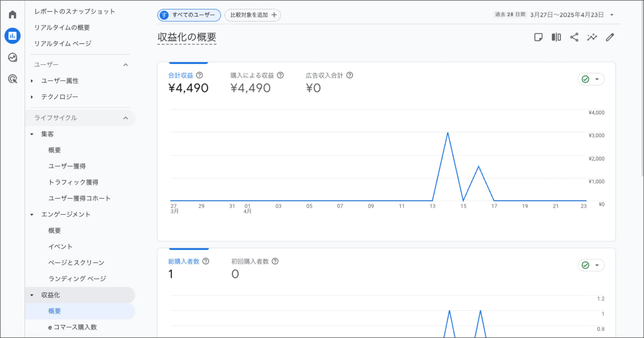Open ページとスクリーン report

pyautogui.click(x=76, y=263)
